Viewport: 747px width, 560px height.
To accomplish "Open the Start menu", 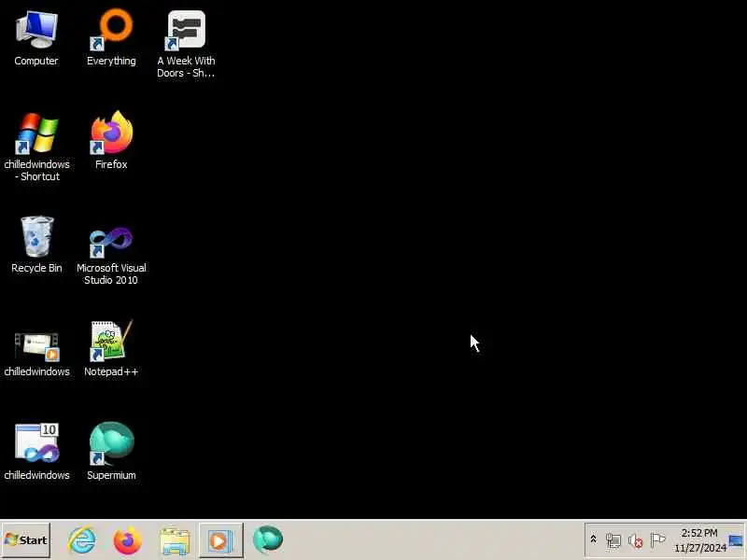I will click(x=26, y=540).
